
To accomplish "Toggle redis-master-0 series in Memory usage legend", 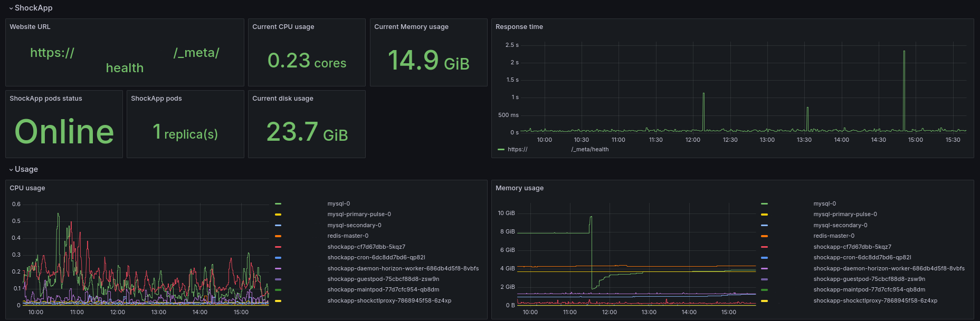I will (833, 236).
